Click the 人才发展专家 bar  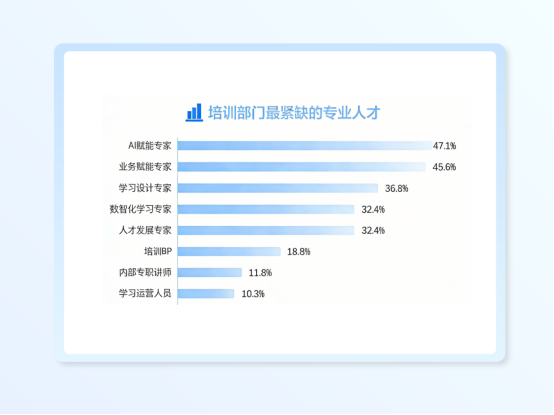(266, 230)
